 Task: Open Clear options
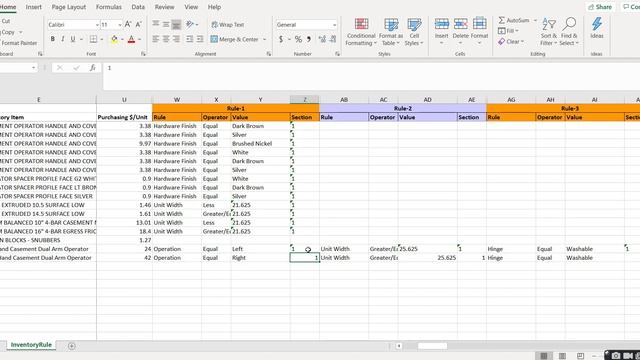[511, 42]
